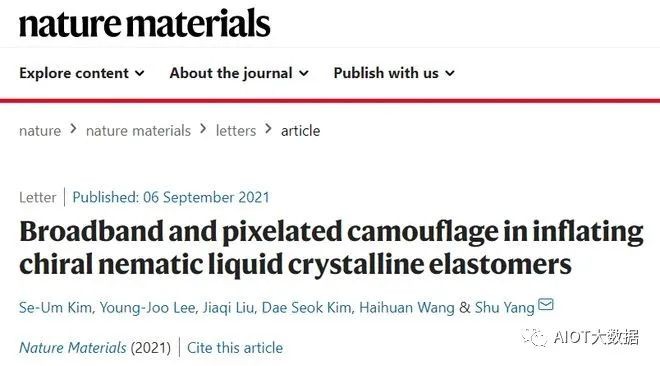Open the About the journal menu

pos(239,73)
